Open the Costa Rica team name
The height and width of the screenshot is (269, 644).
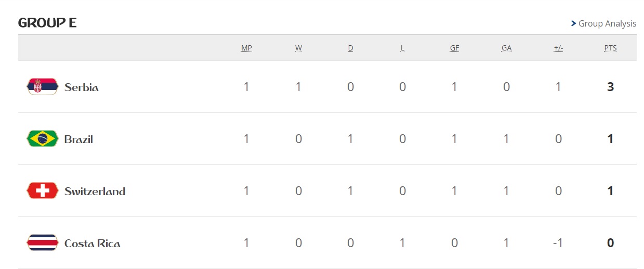(x=92, y=243)
